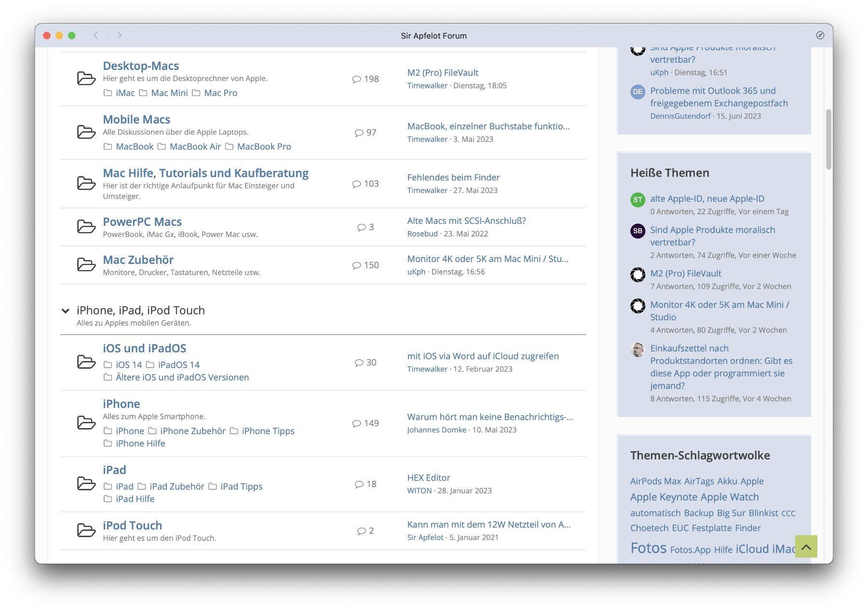Viewport: 868px width, 610px height.
Task: Open the photo avatar beside the Einkaufszettel thread
Action: coord(637,349)
